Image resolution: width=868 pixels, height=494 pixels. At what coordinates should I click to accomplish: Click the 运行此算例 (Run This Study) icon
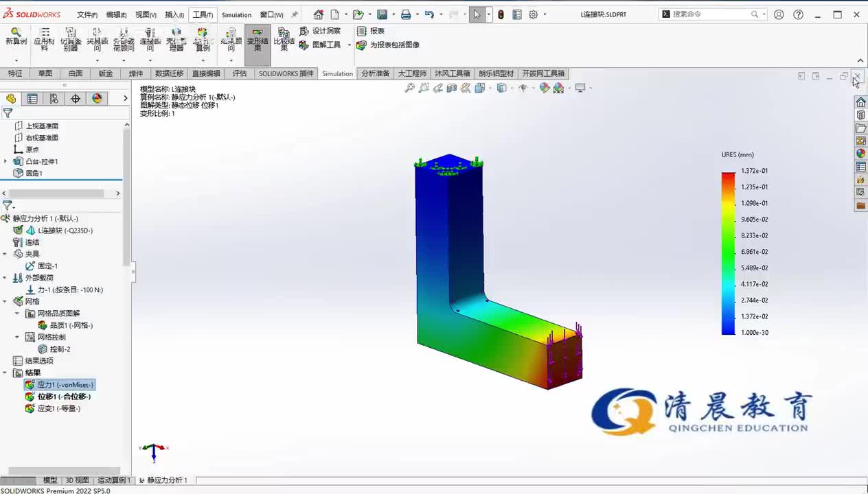pos(203,40)
